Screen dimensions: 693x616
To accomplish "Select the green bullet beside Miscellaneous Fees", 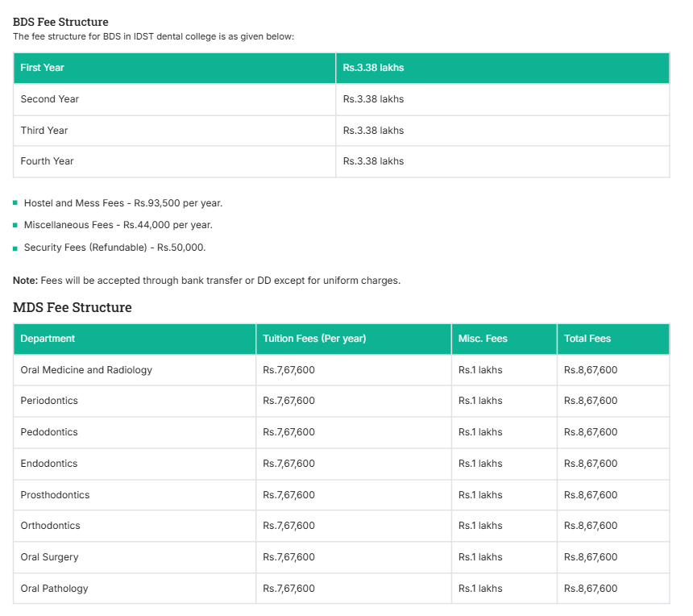I will (x=15, y=225).
